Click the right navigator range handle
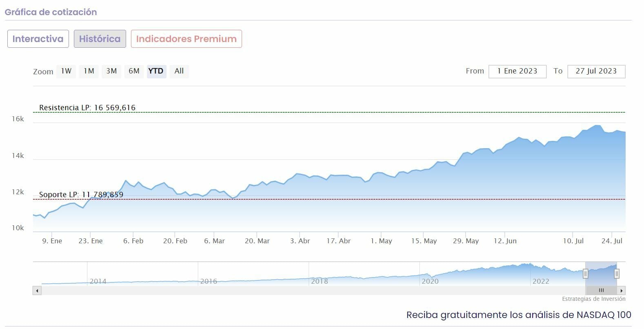644x329 pixels. tap(617, 273)
